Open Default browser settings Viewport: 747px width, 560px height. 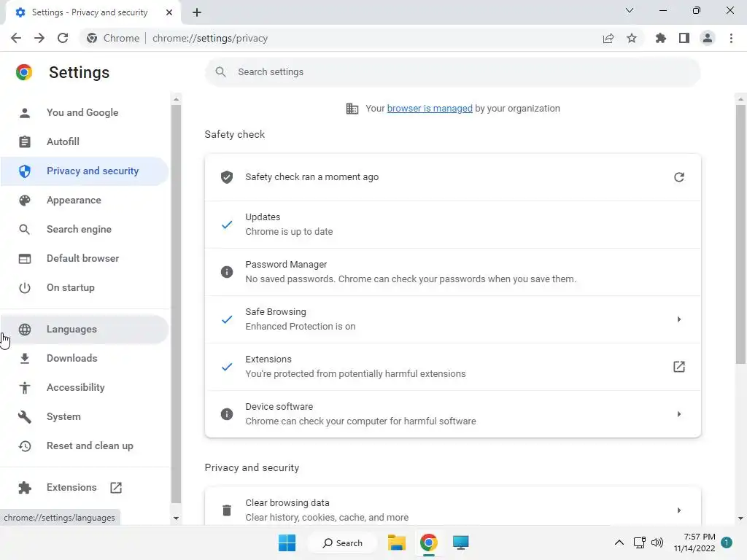pos(85,259)
